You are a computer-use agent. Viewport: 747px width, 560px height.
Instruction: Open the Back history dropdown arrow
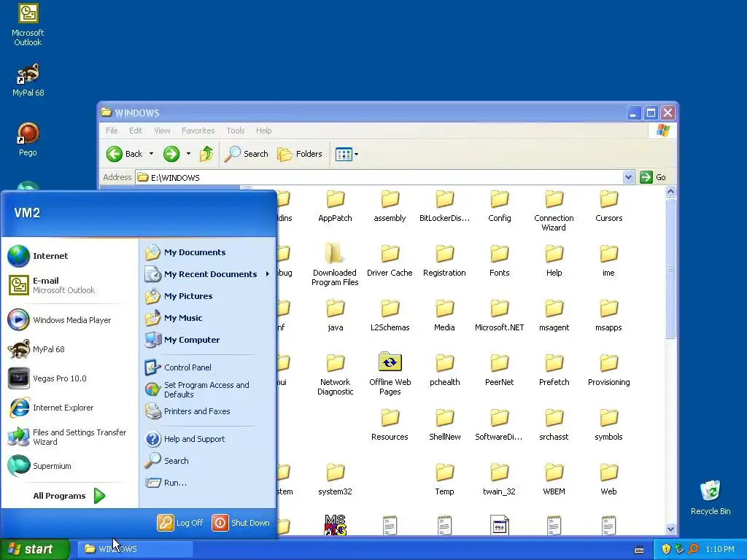tap(151, 154)
